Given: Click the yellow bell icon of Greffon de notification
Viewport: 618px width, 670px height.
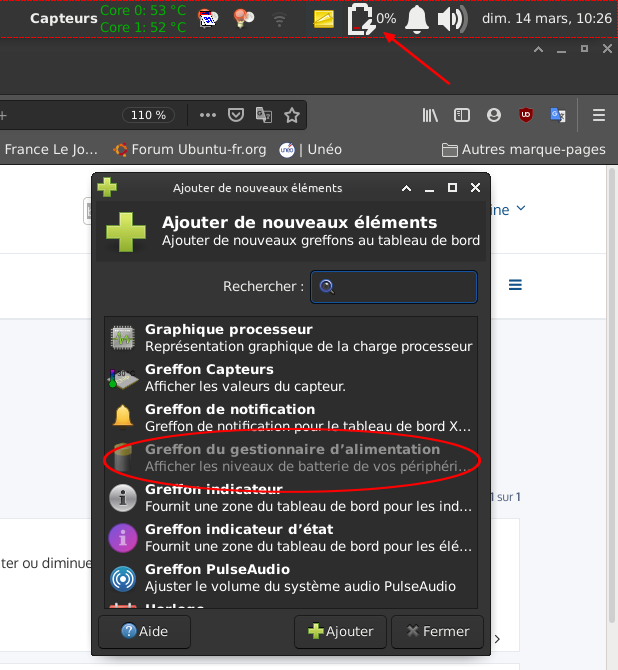Looking at the screenshot, I should click(123, 415).
